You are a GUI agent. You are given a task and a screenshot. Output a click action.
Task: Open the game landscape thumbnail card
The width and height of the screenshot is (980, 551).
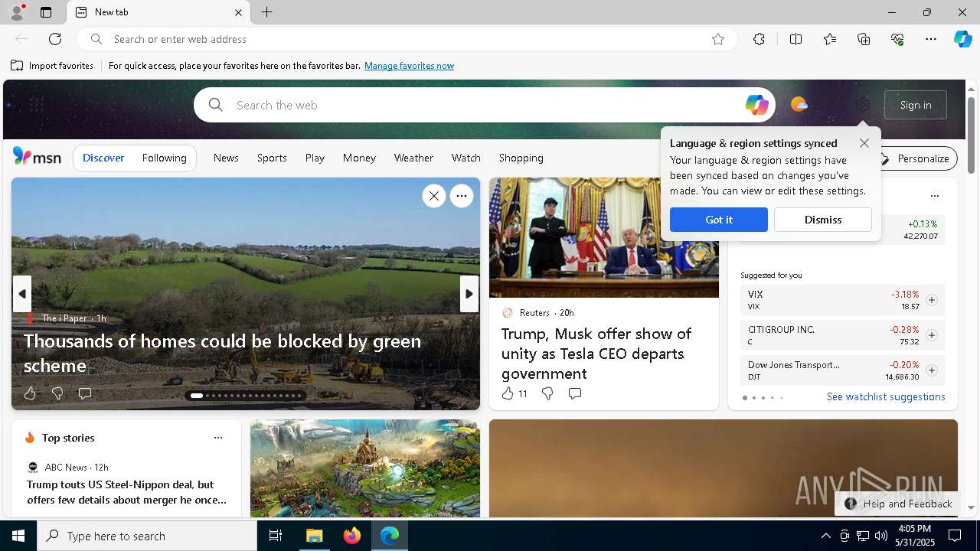click(365, 468)
